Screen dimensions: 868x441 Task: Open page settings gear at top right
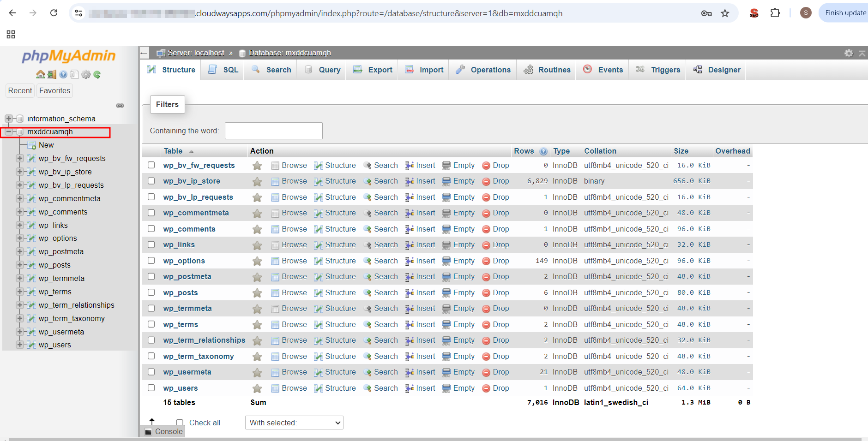[849, 53]
